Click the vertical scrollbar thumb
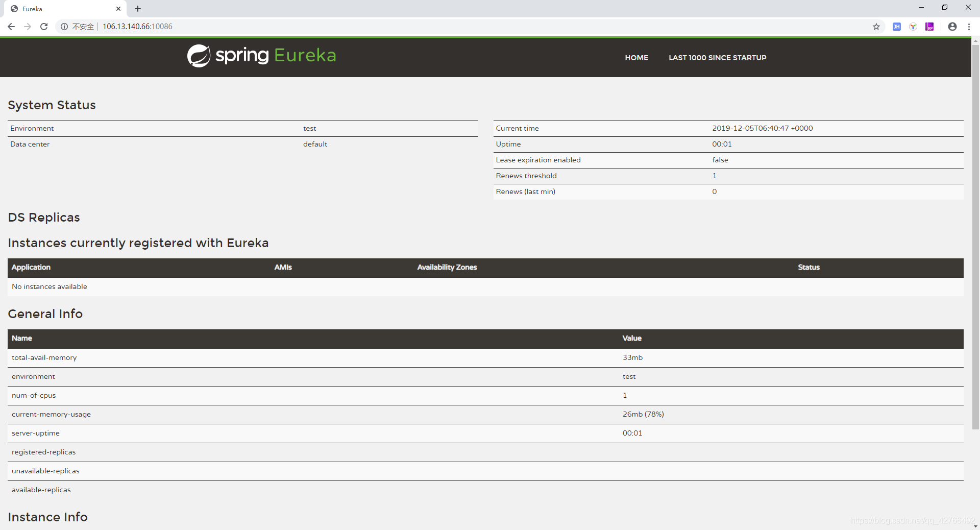This screenshot has height=530, width=980. tap(975, 237)
